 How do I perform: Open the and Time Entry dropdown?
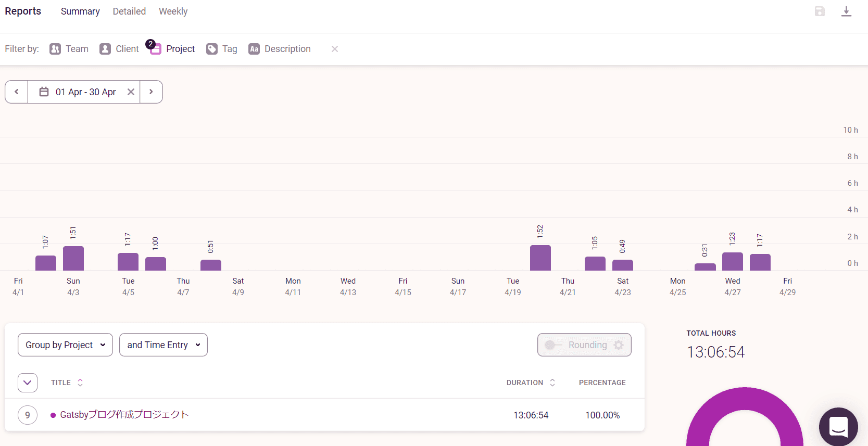[163, 345]
